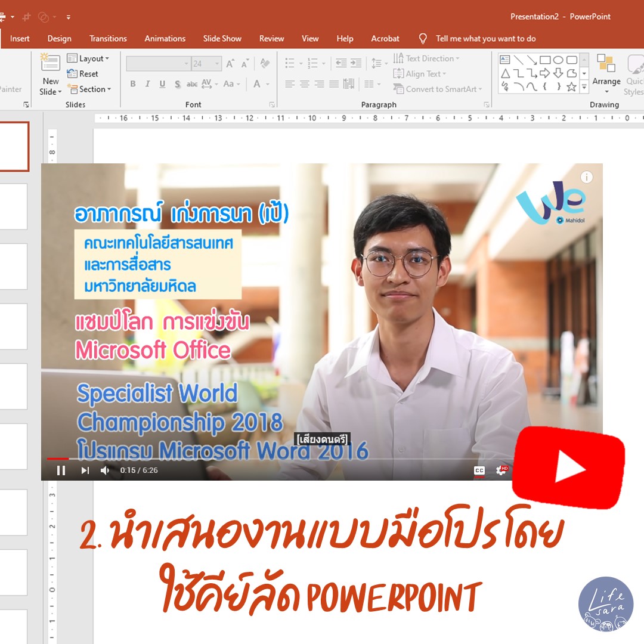Toggle Bold formatting
The height and width of the screenshot is (644, 644).
pos(133,84)
